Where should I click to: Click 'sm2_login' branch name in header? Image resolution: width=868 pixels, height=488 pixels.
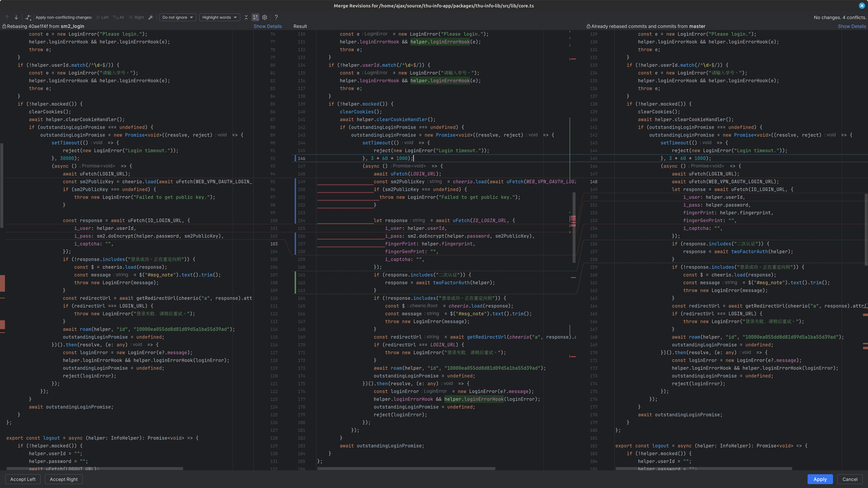coord(72,26)
